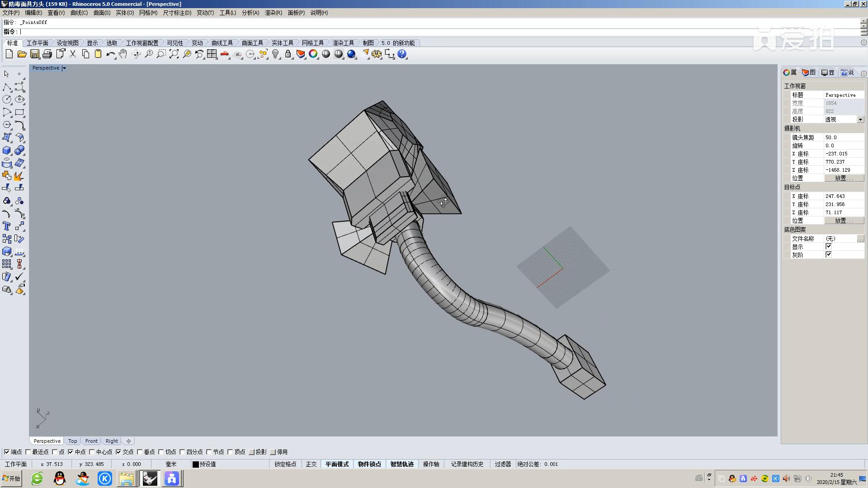Click the checkmark check-objects tool
The height and width of the screenshot is (488, 868).
point(19,277)
